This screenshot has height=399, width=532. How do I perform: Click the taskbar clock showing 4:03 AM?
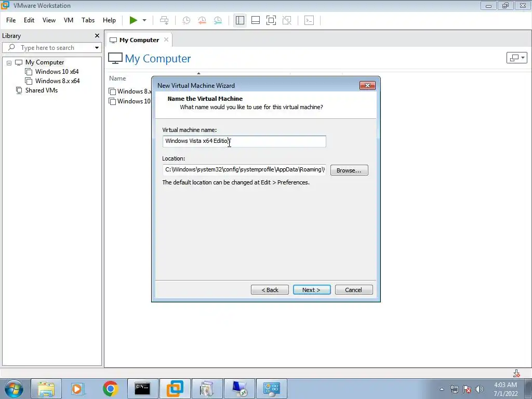pos(506,389)
